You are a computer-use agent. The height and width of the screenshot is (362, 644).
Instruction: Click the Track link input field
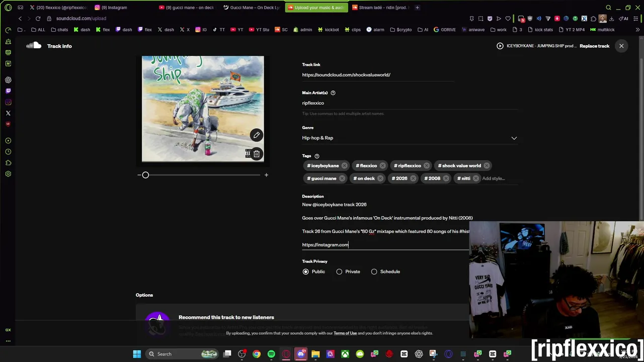click(377, 75)
